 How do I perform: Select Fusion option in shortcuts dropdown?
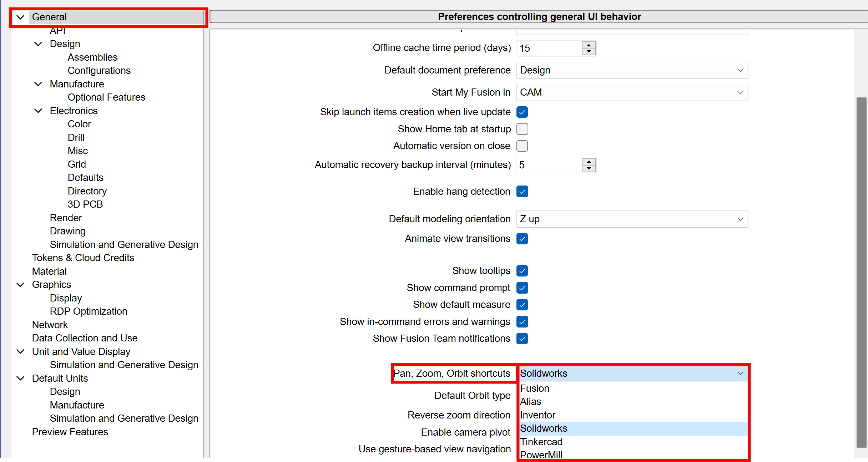(x=535, y=389)
